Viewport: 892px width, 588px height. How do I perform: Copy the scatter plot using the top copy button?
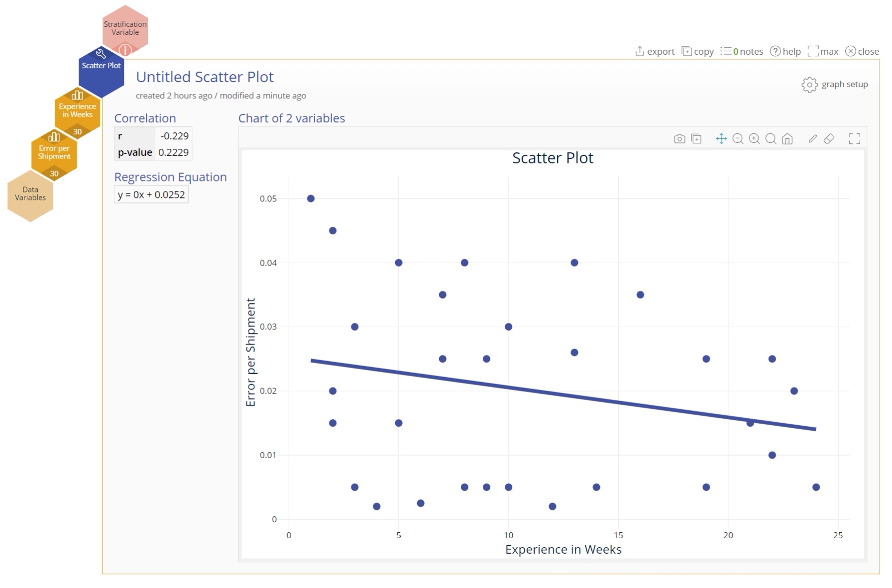click(x=697, y=51)
